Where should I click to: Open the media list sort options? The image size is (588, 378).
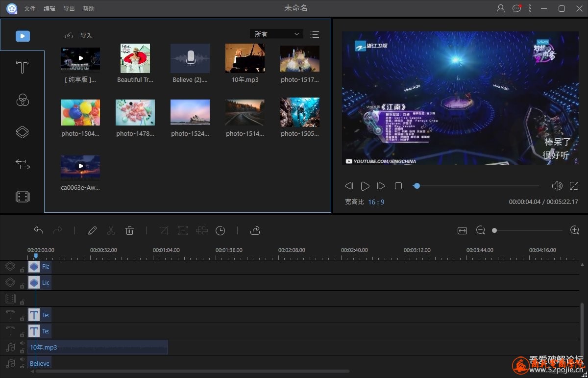(315, 34)
